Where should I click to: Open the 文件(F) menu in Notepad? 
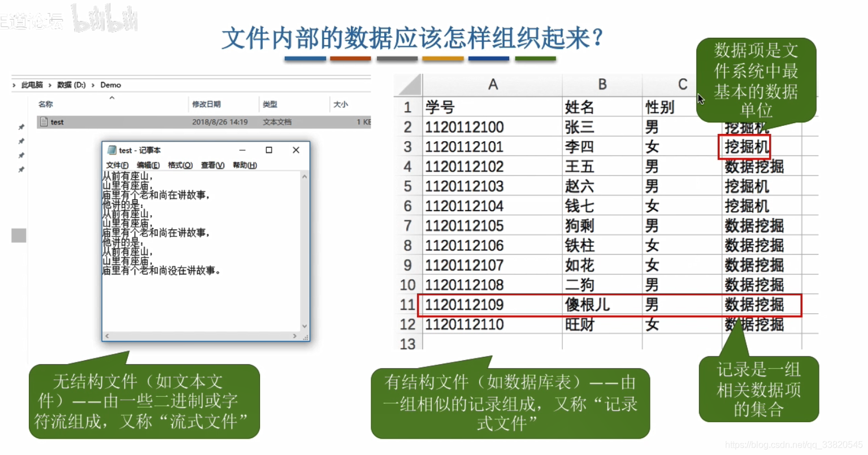[x=117, y=165]
